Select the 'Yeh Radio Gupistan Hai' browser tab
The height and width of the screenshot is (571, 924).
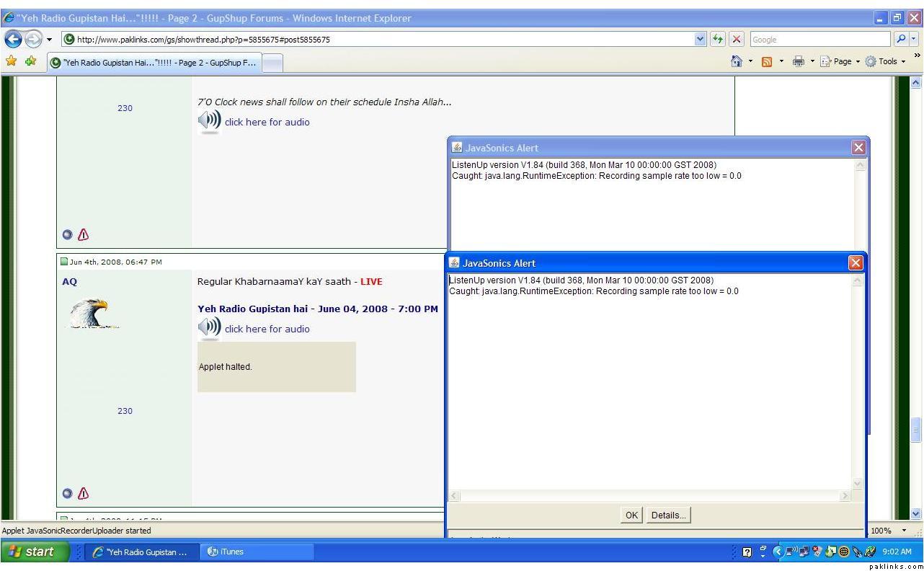click(153, 63)
